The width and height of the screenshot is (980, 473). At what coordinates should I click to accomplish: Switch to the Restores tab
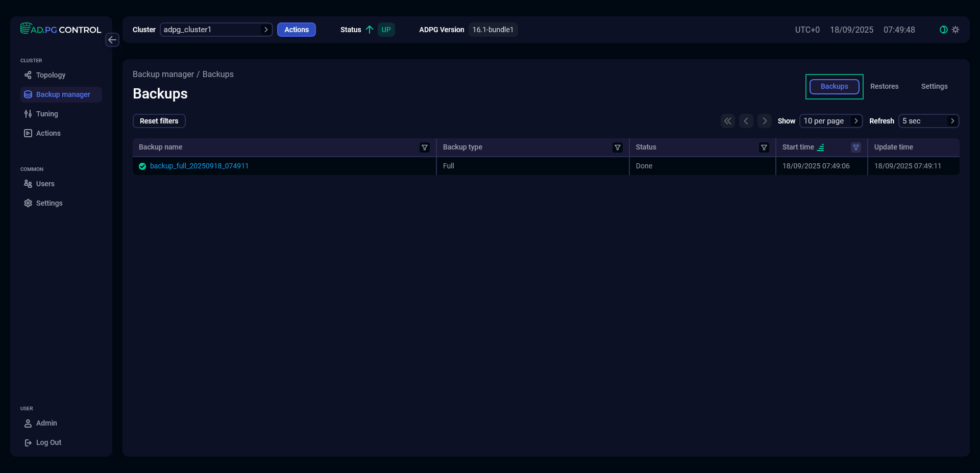click(884, 86)
